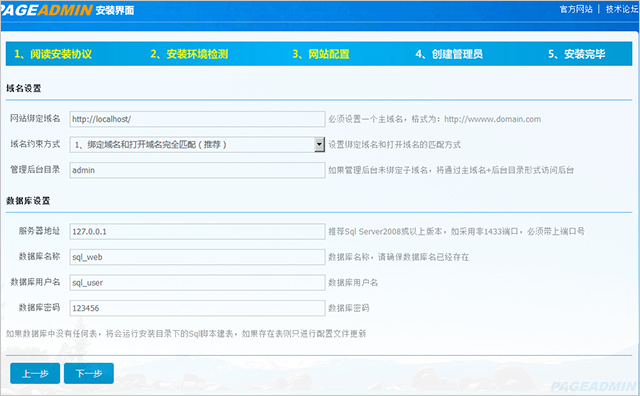The image size is (640, 396).
Task: Click the 域名约束方式 field label
Action: pos(35,144)
